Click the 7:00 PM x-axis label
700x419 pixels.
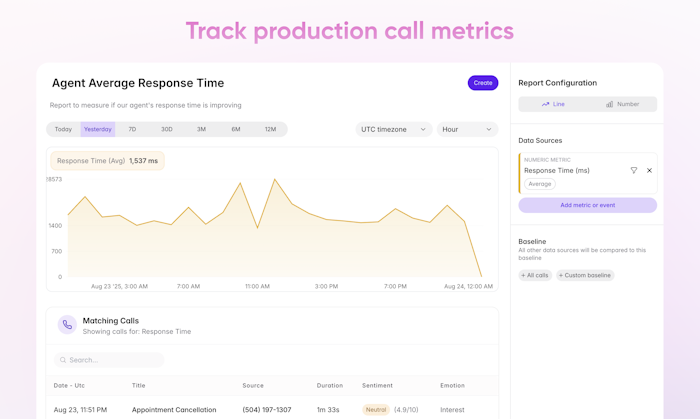point(395,286)
